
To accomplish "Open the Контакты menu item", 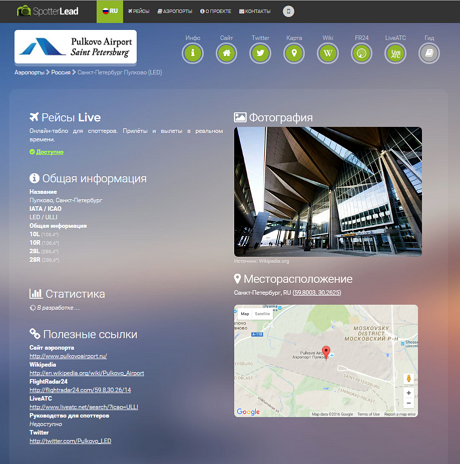I will [255, 11].
